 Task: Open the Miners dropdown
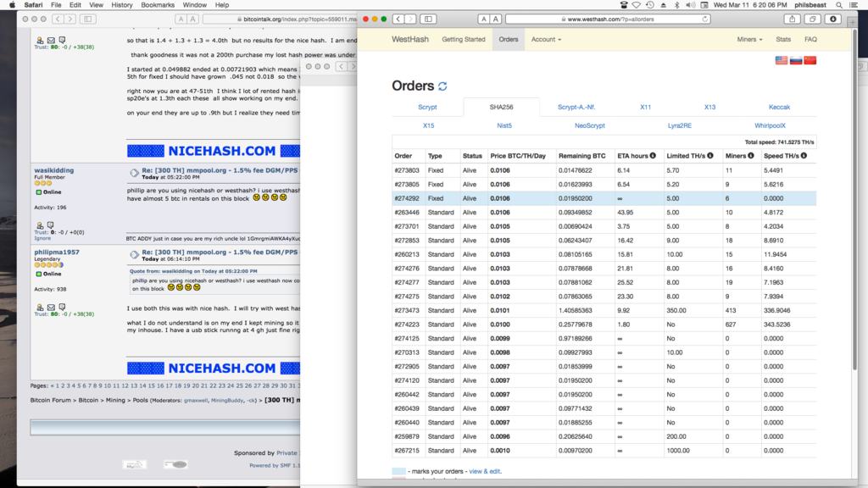749,39
